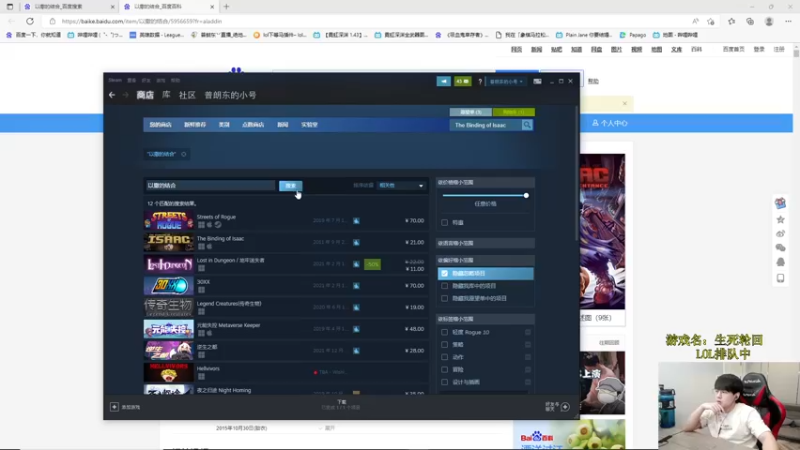Screen dimensions: 800x450
Task: Open 实验室 in the store navigation bar
Action: pos(309,125)
